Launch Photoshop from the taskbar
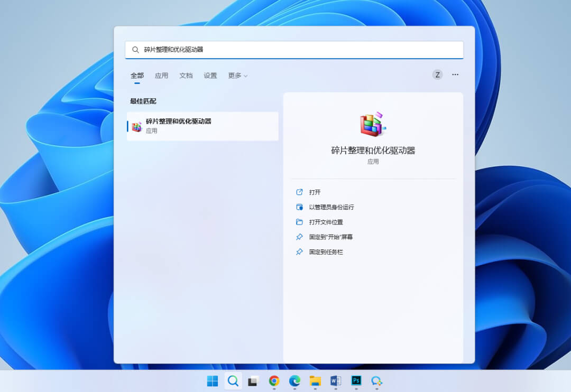Image resolution: width=571 pixels, height=392 pixels. (x=356, y=381)
